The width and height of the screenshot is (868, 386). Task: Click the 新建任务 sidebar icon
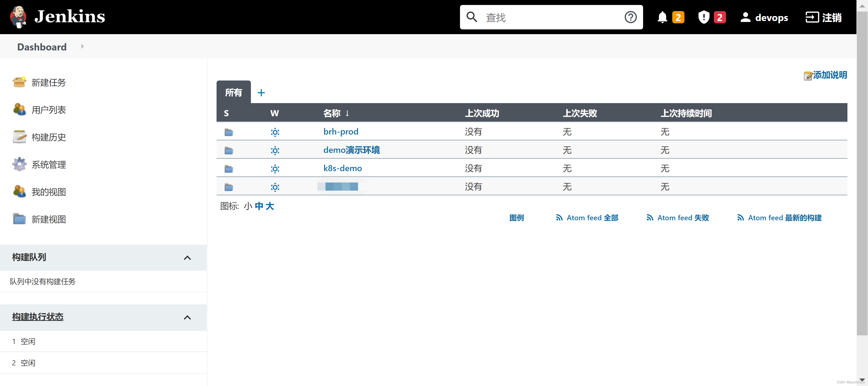point(19,82)
